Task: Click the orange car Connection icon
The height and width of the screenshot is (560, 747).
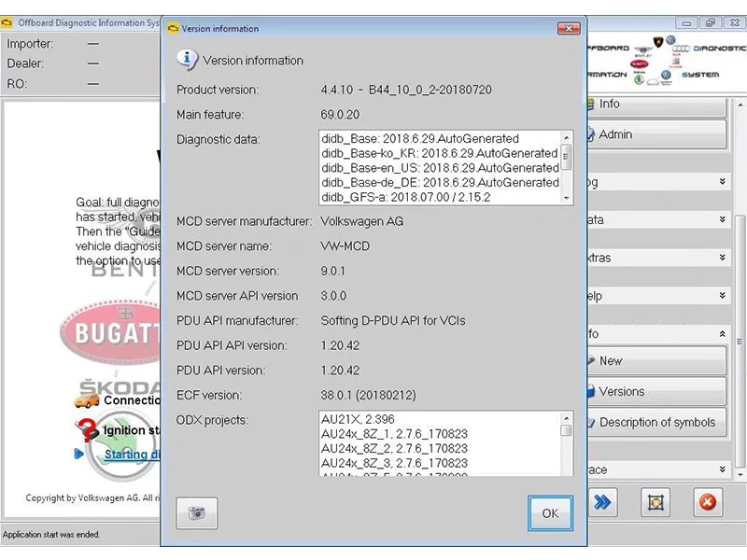Action: [x=87, y=400]
